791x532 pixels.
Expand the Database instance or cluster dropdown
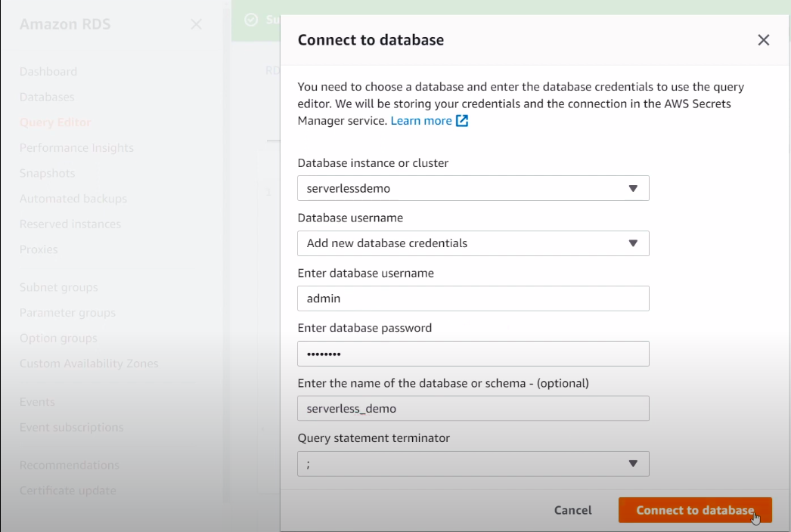click(473, 188)
